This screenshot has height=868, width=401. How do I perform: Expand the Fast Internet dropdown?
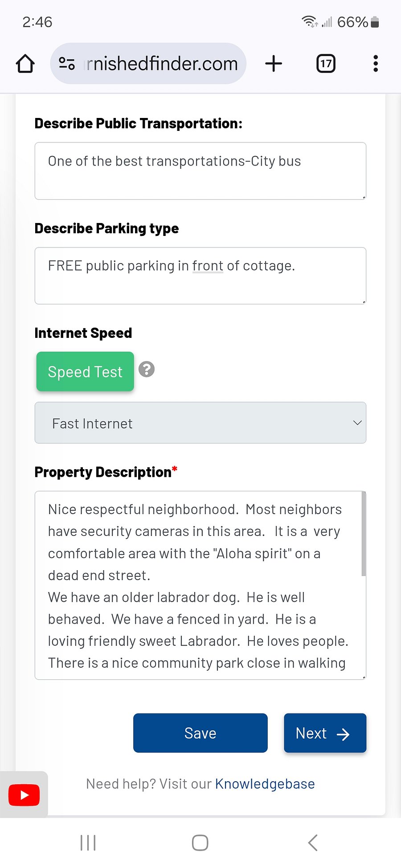click(200, 423)
